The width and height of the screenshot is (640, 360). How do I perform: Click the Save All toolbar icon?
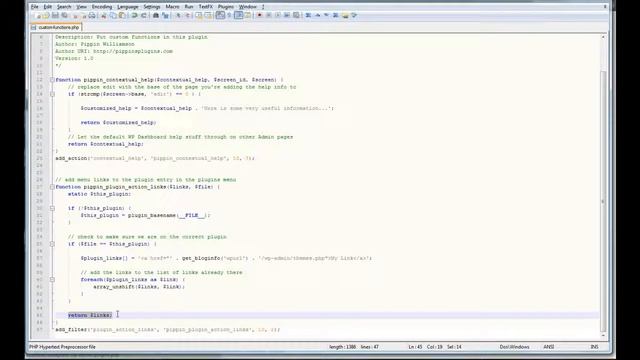(x=64, y=16)
